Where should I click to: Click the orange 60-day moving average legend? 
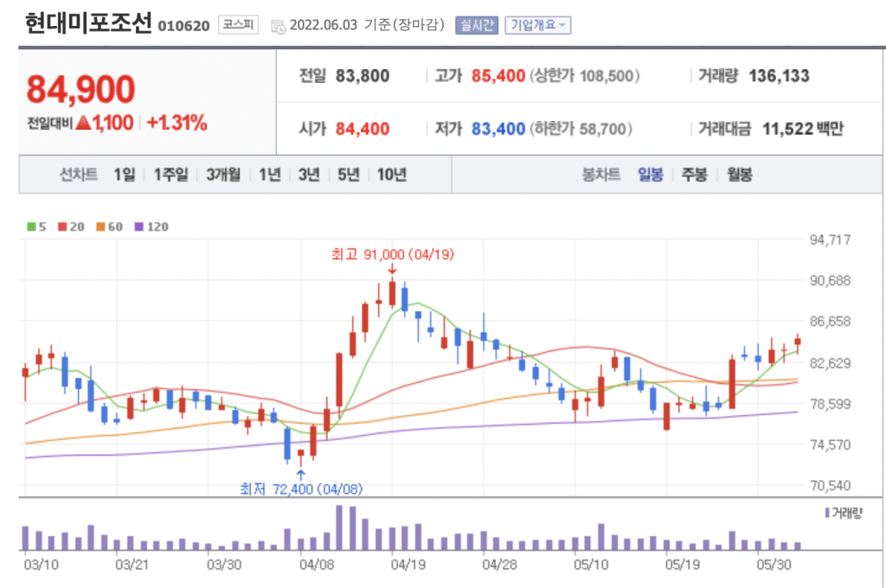pyautogui.click(x=111, y=227)
